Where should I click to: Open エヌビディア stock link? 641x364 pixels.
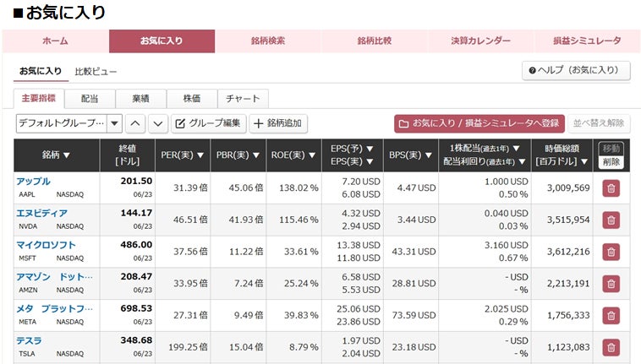coord(42,214)
